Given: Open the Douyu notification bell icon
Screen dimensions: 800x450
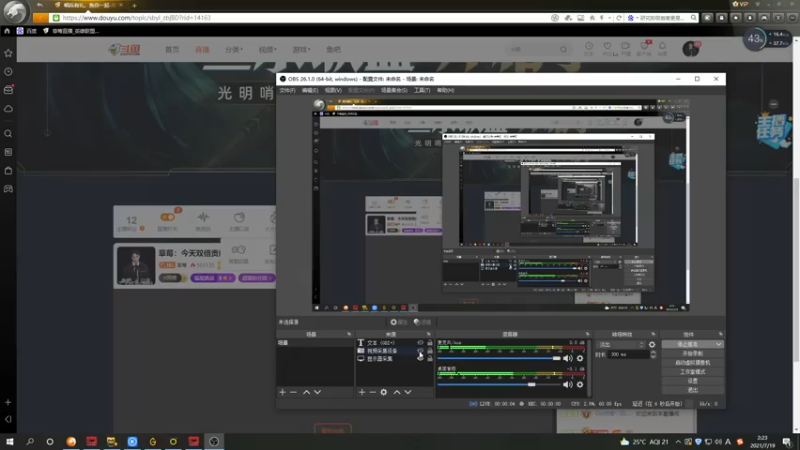Looking at the screenshot, I should (x=662, y=47).
